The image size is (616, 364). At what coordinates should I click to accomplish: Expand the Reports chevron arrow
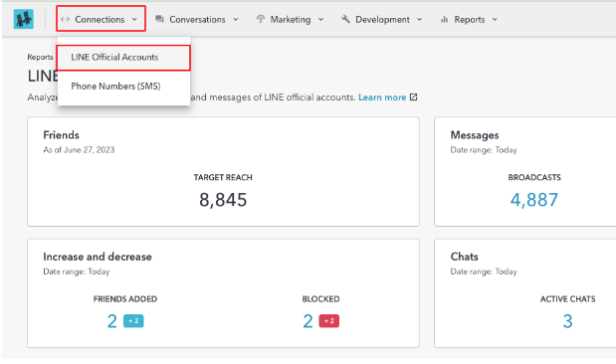pyautogui.click(x=495, y=19)
